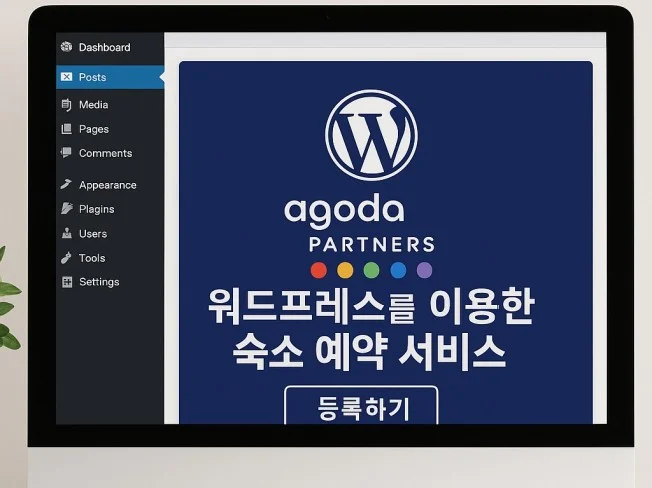Choose the purple color dot

[x=424, y=270]
